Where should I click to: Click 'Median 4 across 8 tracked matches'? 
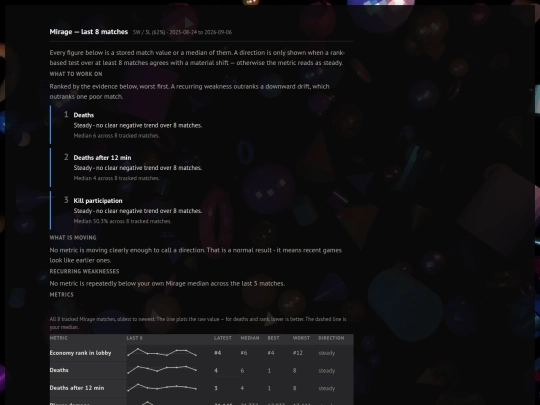coord(116,178)
